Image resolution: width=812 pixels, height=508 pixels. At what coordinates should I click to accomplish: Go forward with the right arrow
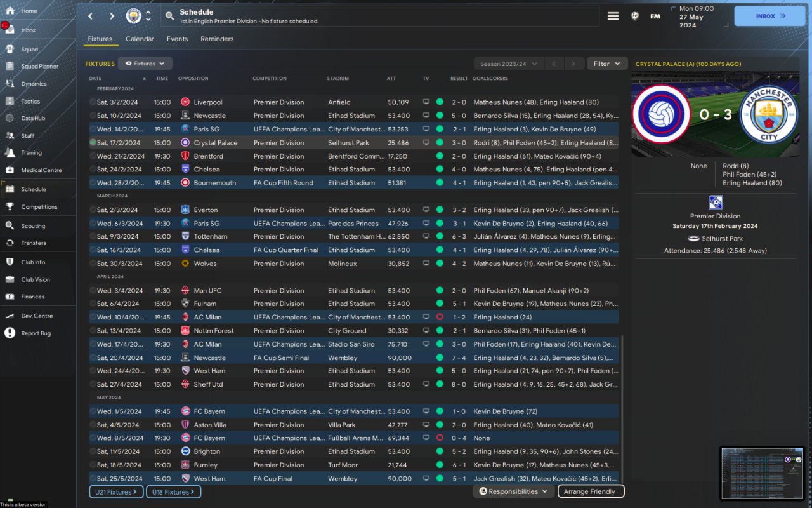(112, 16)
